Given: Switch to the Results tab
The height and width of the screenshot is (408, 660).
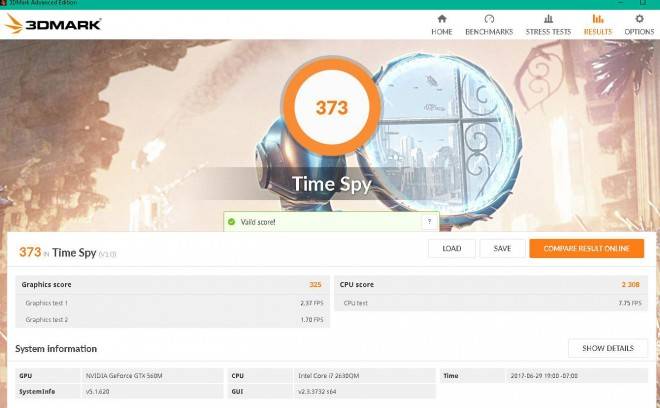Looking at the screenshot, I should tap(598, 25).
